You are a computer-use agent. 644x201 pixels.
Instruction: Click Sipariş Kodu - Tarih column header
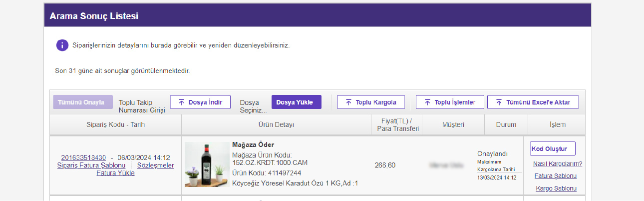[x=115, y=124]
